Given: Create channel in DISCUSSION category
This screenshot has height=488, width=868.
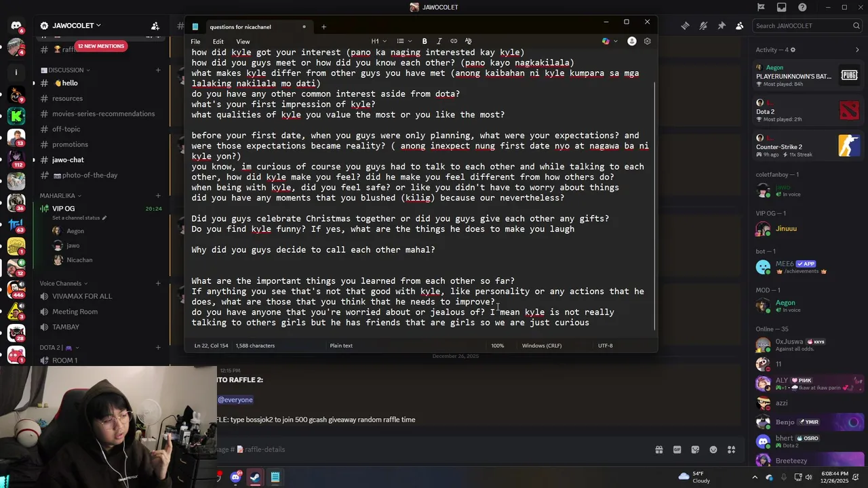Looking at the screenshot, I should 158,70.
